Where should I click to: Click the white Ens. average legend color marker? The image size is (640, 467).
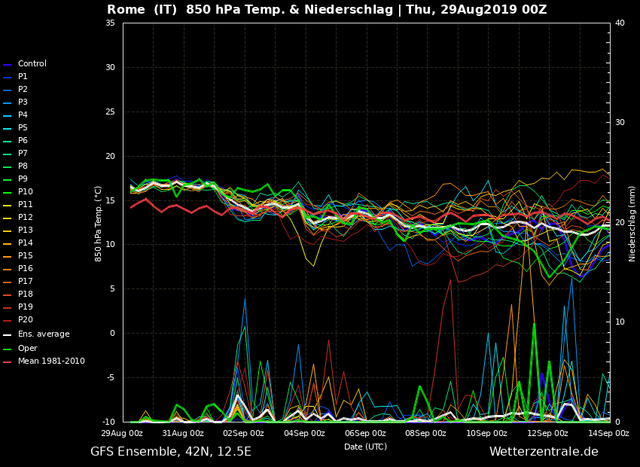click(7, 335)
